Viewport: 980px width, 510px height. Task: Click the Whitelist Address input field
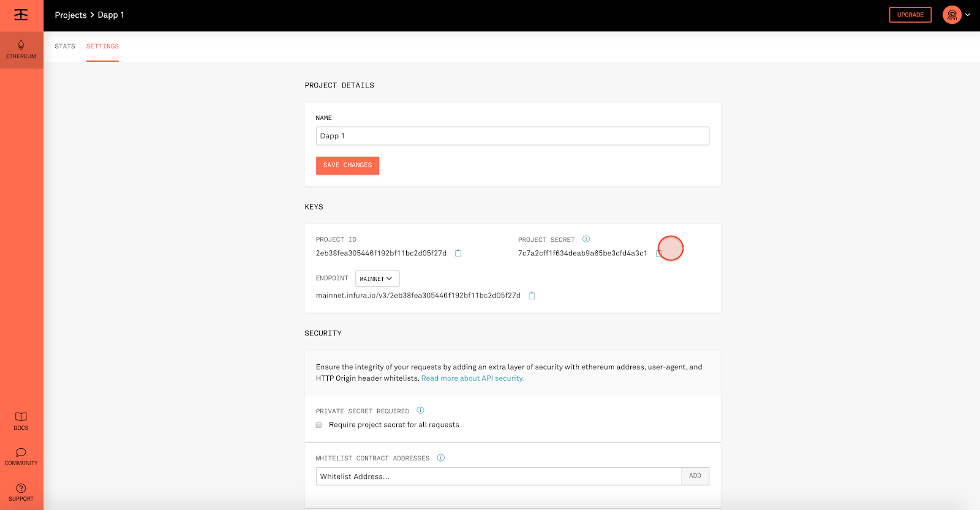point(499,476)
